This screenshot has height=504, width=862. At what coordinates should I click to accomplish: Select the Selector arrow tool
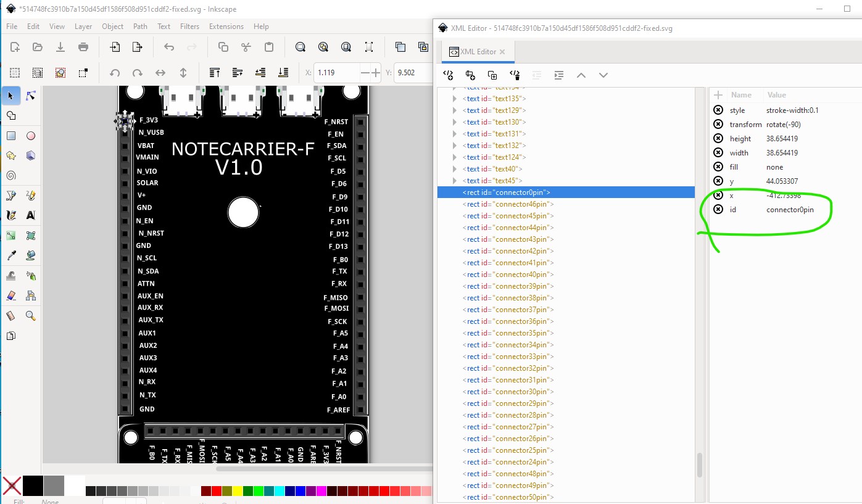(x=11, y=96)
